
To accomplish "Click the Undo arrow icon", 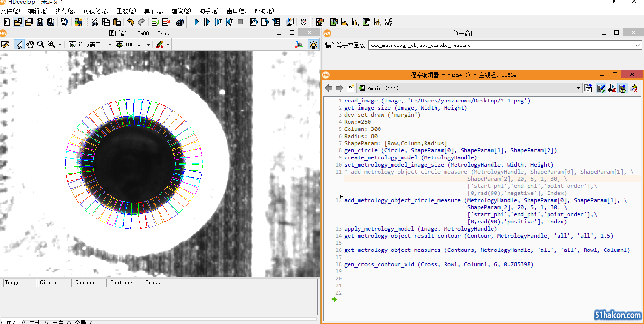I will (131, 22).
